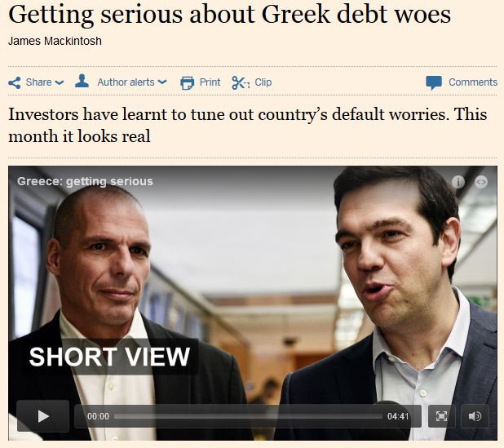Show video info with the i icon

(458, 182)
